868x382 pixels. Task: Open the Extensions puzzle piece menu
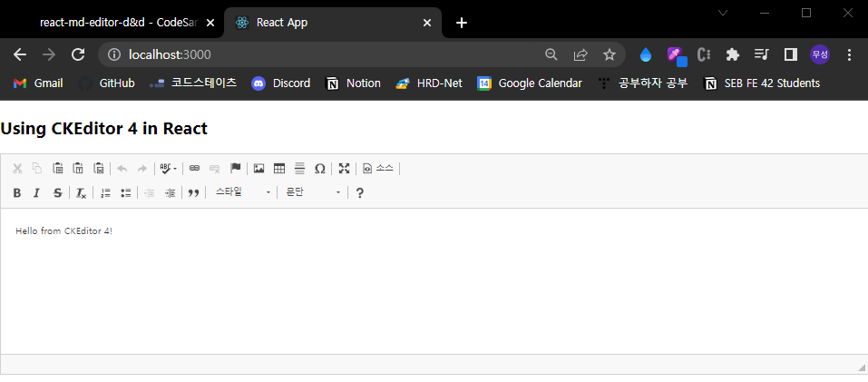[733, 54]
